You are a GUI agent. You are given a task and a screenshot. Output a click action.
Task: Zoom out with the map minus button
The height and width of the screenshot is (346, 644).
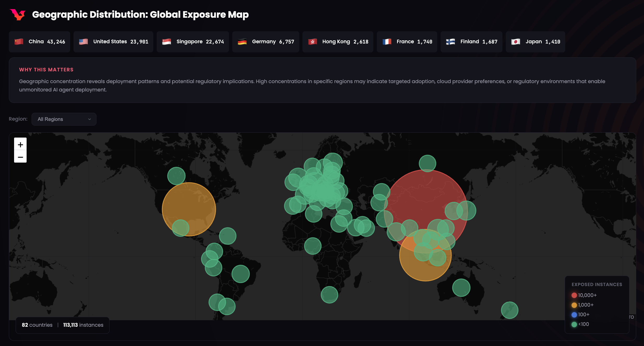[20, 157]
